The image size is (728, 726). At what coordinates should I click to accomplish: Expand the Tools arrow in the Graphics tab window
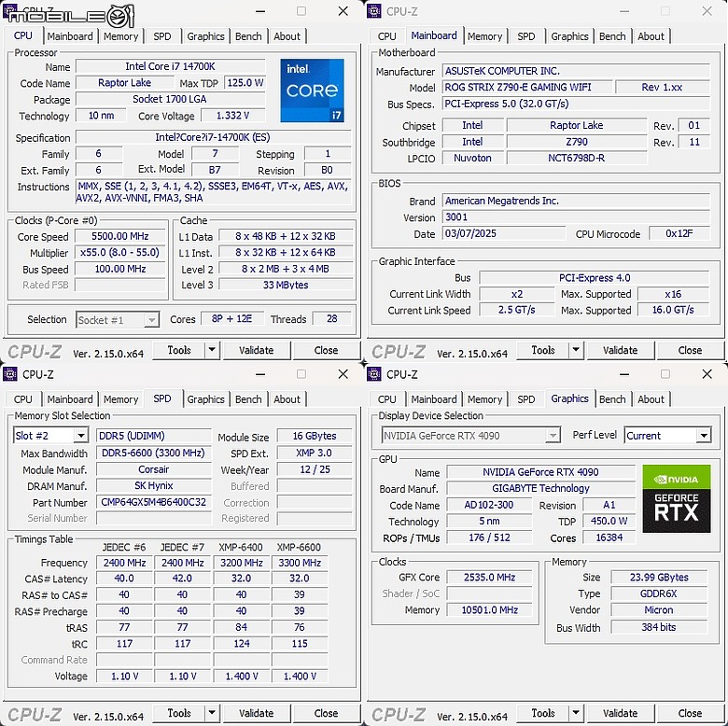[x=576, y=713]
